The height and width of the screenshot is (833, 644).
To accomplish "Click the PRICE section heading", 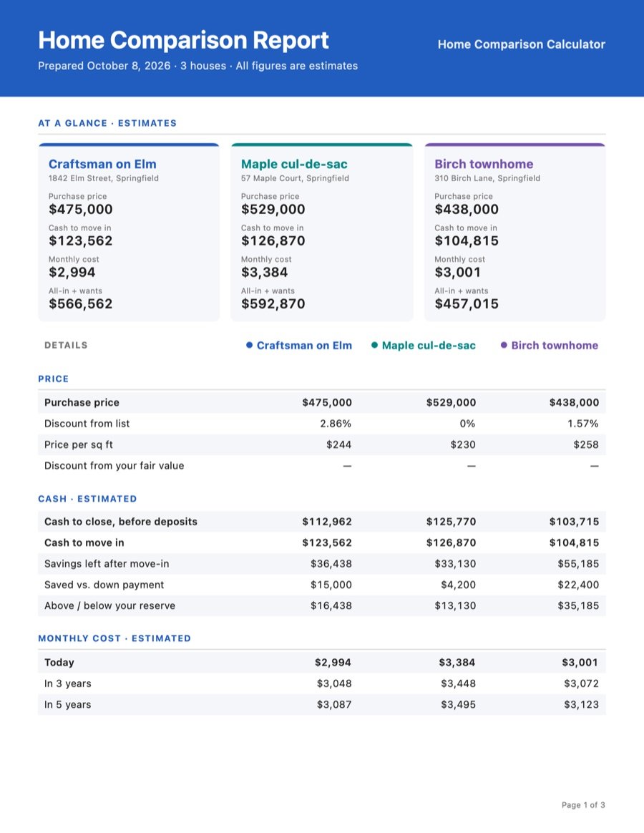I will click(x=53, y=379).
